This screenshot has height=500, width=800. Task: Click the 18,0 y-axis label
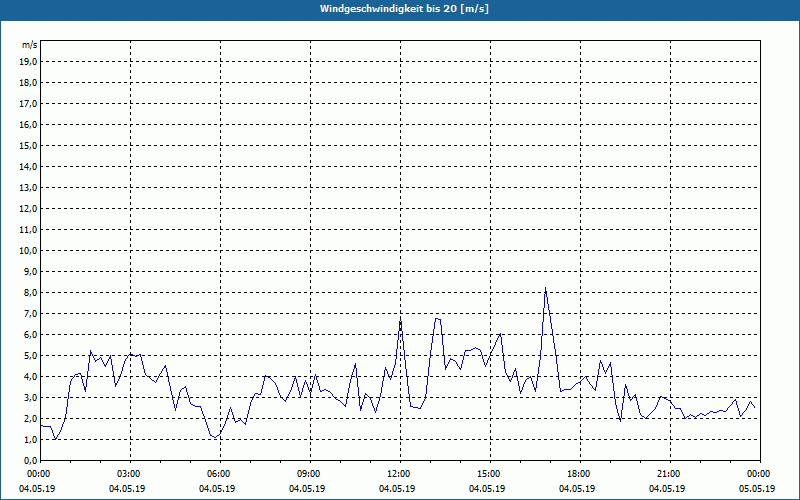click(29, 83)
